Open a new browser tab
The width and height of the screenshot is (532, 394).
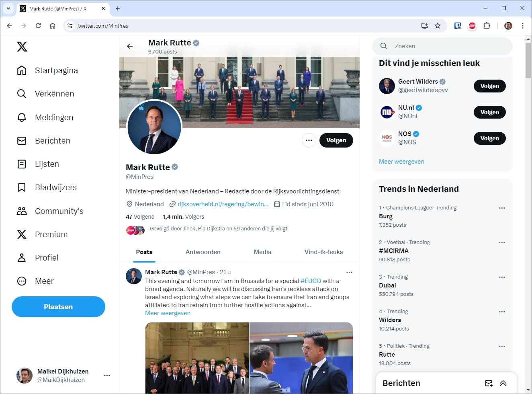pos(118,8)
